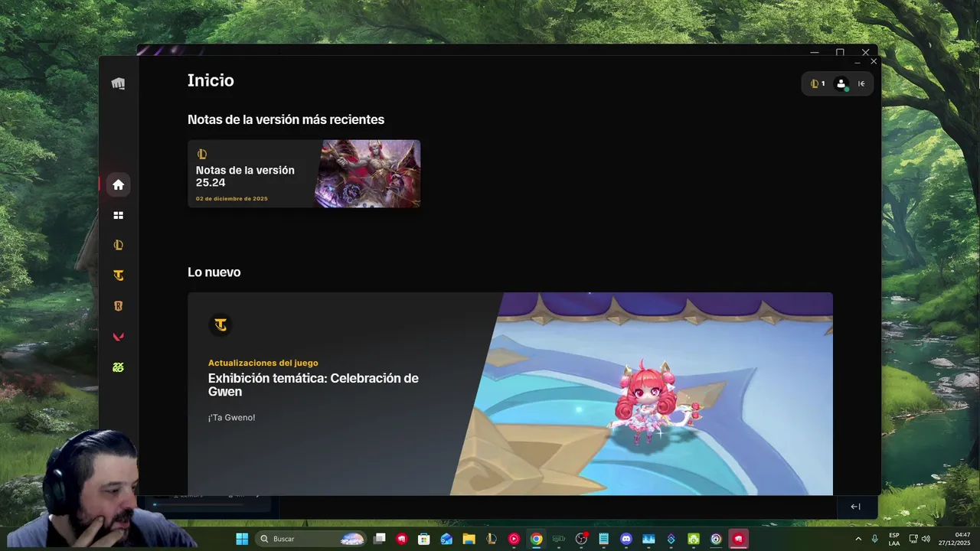This screenshot has height=551, width=980.
Task: Show hidden system tray icons
Action: click(858, 539)
